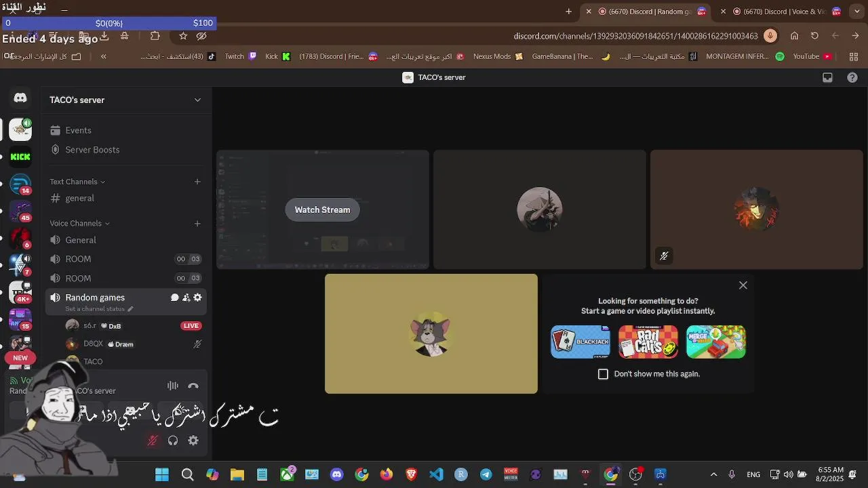
Task: Reload the browser page
Action: coord(814,36)
